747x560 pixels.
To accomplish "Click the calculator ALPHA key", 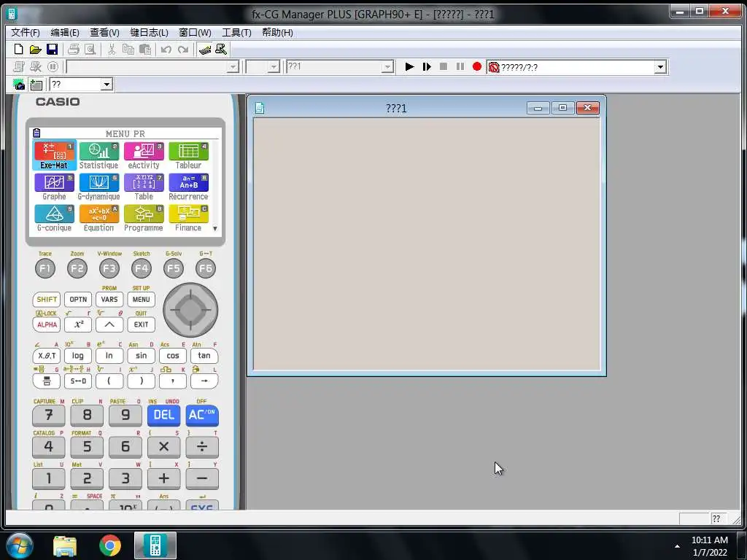I will pos(47,324).
